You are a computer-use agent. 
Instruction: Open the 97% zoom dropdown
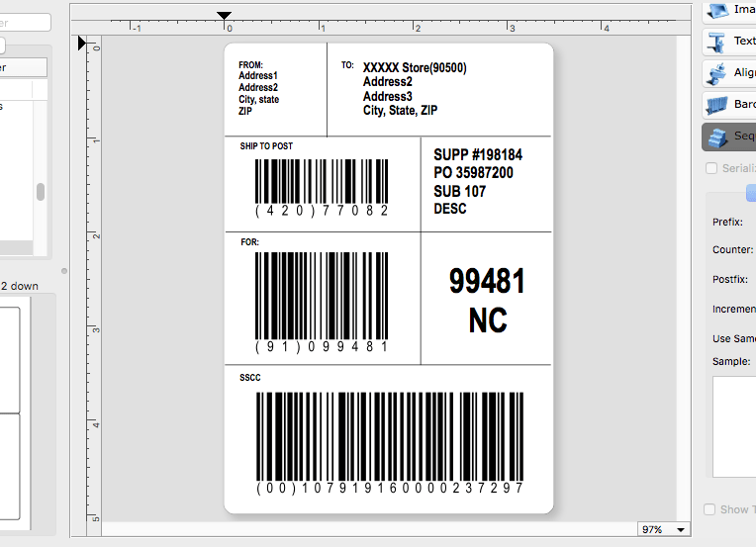click(x=663, y=529)
